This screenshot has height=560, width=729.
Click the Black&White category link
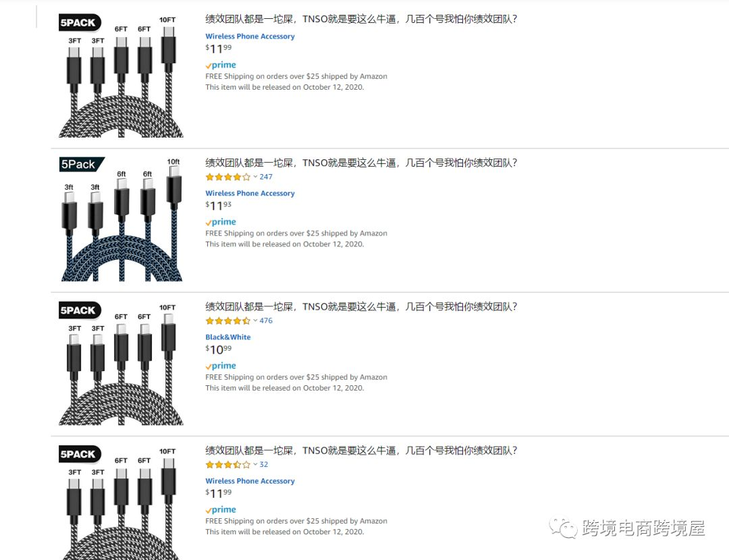[227, 337]
